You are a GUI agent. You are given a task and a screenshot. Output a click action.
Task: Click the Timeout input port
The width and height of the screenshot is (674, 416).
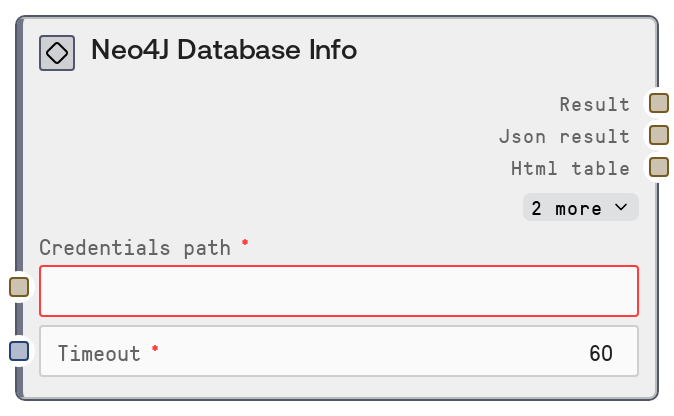click(19, 351)
